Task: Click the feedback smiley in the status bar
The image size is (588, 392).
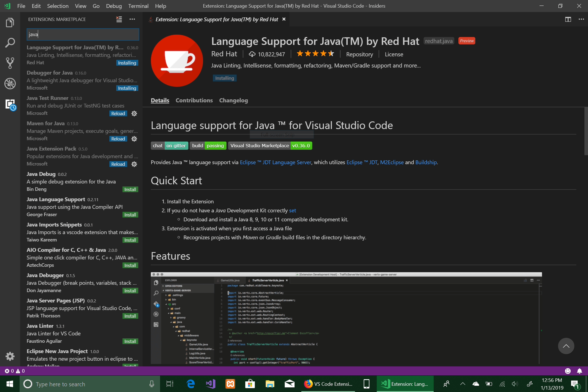Action: click(568, 371)
